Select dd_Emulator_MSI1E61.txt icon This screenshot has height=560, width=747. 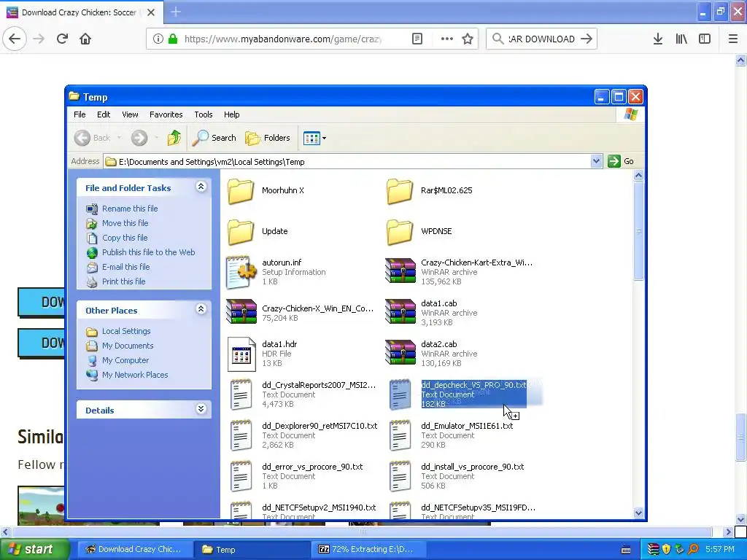tap(400, 435)
